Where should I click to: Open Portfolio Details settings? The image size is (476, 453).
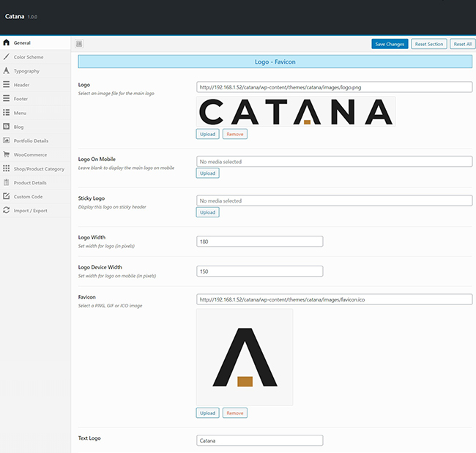point(35,141)
